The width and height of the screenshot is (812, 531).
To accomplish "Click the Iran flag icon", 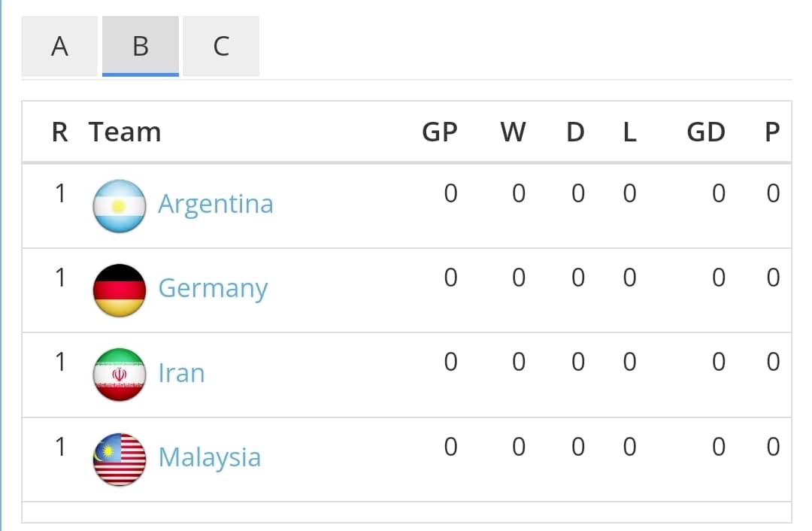I will [119, 375].
